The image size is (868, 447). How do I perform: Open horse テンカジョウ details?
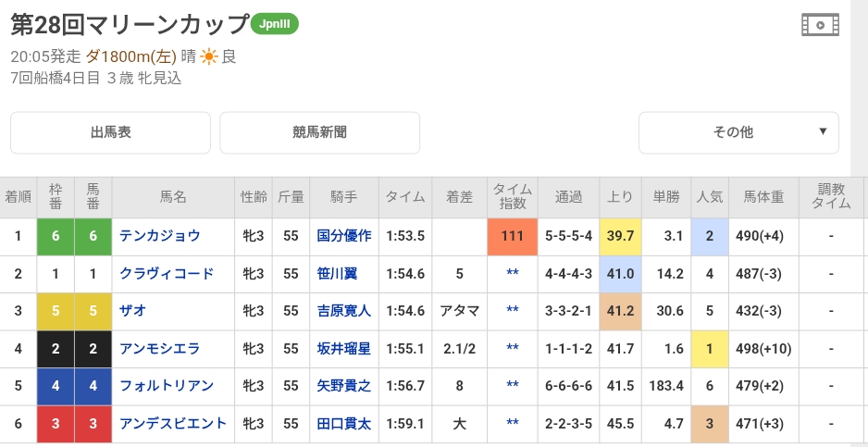(x=159, y=236)
